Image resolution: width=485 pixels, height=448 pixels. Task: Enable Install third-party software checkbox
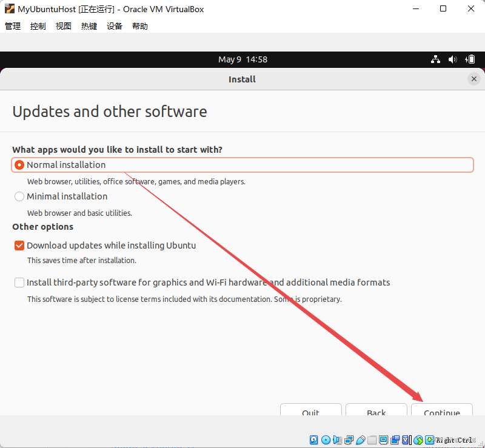[x=19, y=283]
